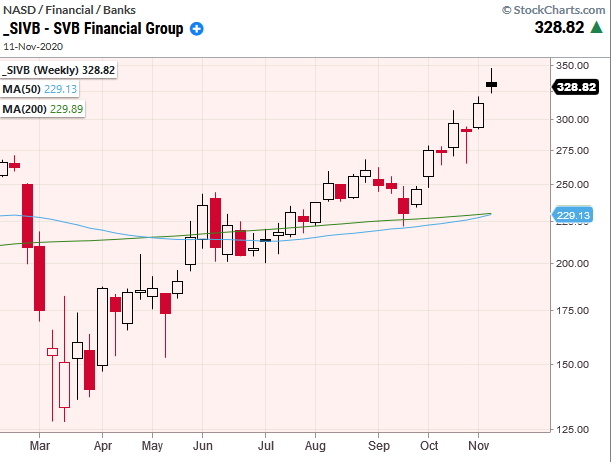Click the Oct label on the time axis
The height and width of the screenshot is (462, 611).
432,442
